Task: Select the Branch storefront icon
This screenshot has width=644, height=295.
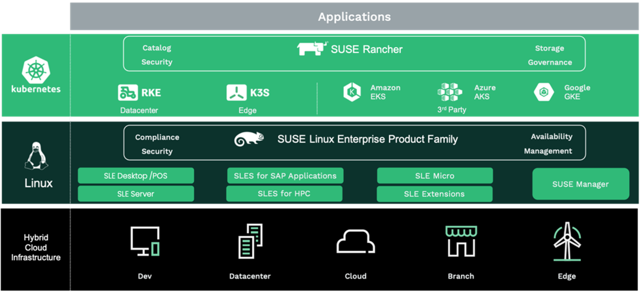Action: [x=461, y=241]
